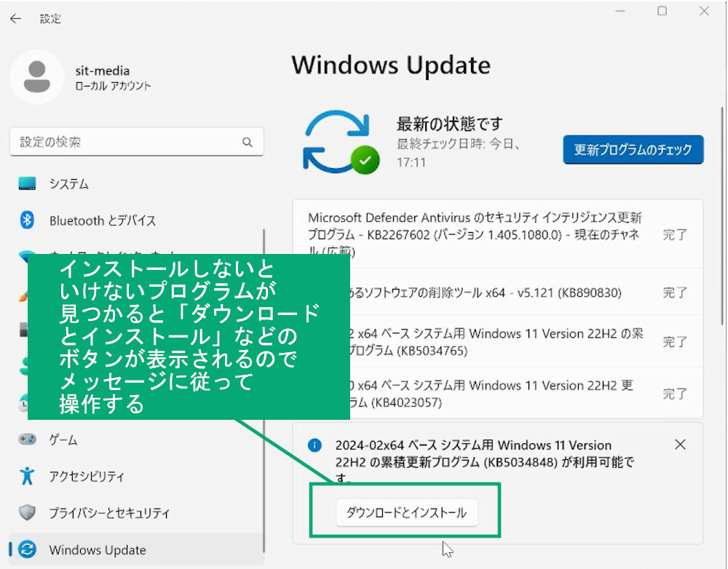Click the sidebar vertical scrollbar
Screen dimensions: 728x569
(264, 390)
